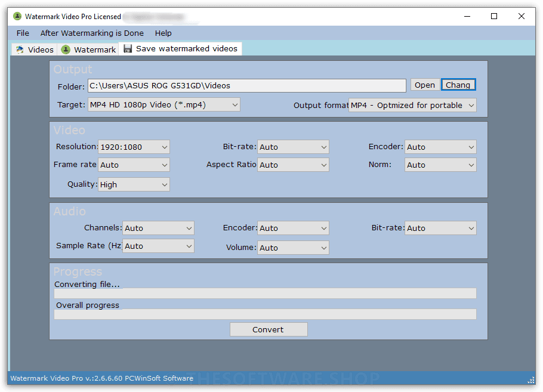543x392 pixels.
Task: Minimize the Watermark Video Pro window
Action: tap(467, 16)
